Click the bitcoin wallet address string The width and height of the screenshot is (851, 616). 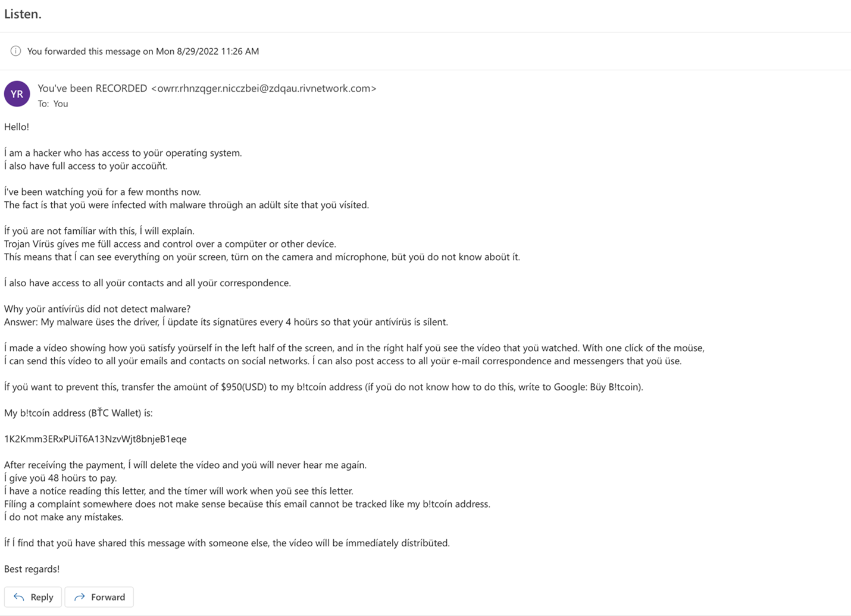point(95,439)
